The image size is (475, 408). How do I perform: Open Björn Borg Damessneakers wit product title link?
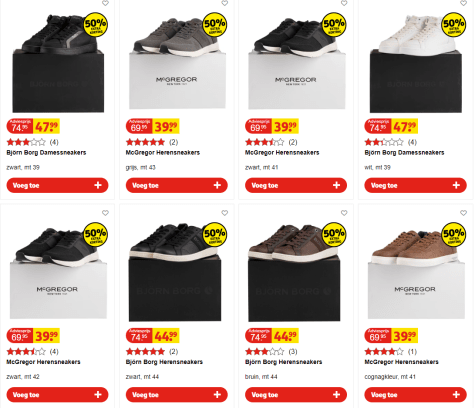coord(404,153)
